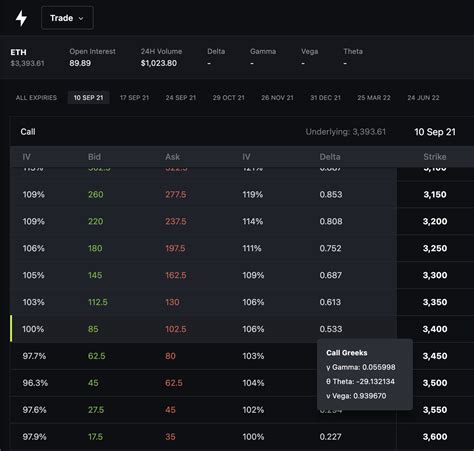
Task: Click bid 220 in the 3,200 row
Action: (x=96, y=221)
